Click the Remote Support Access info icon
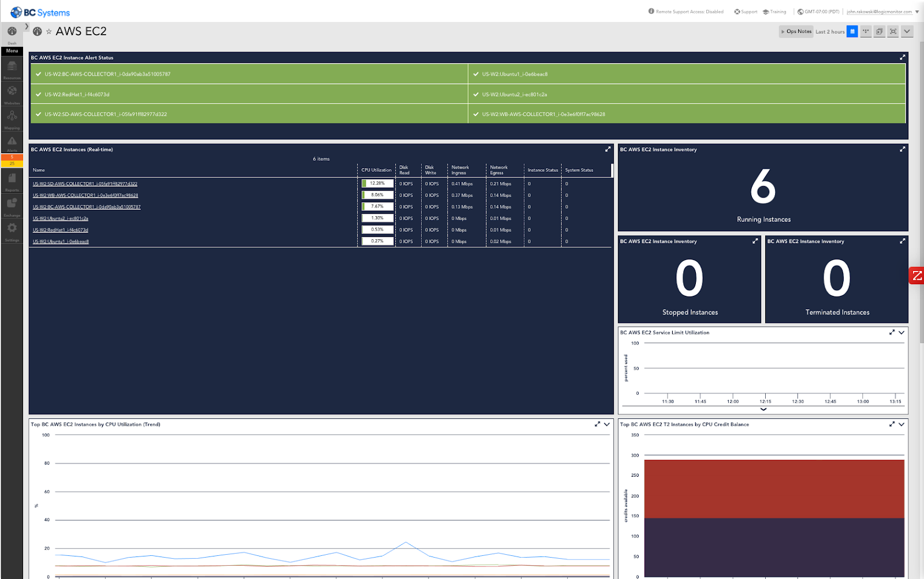Viewport: 924px width, 579px height. click(x=651, y=11)
